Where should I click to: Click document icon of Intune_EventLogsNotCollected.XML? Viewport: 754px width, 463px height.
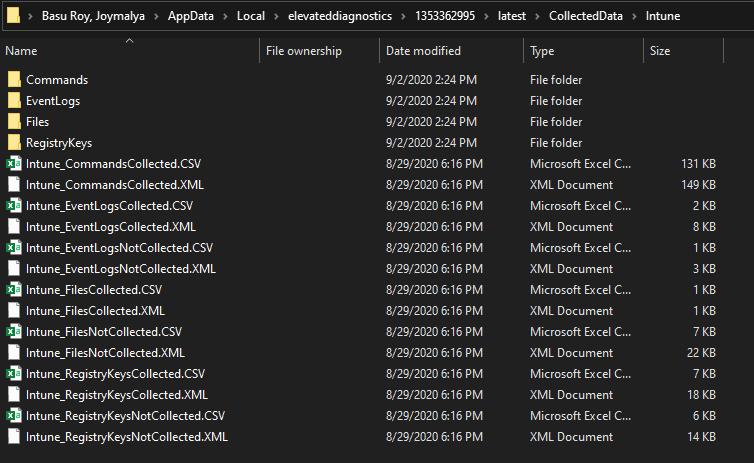14,269
